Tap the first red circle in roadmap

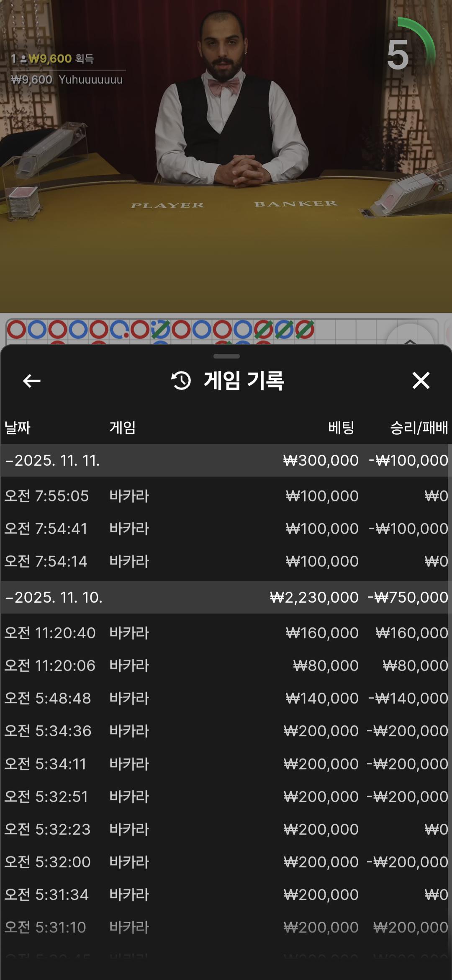click(17, 330)
